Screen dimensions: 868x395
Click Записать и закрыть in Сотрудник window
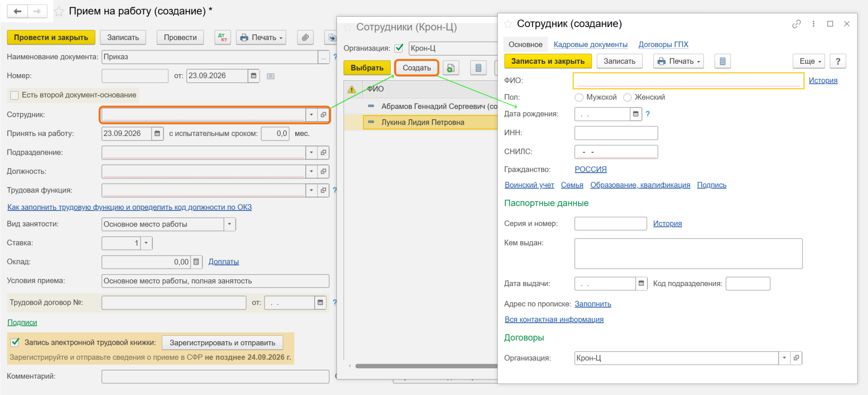pos(548,61)
